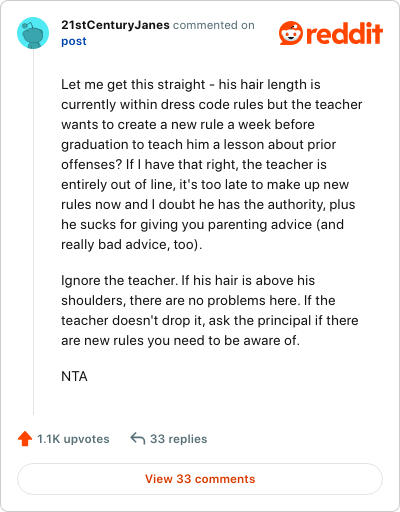
Task: Click the word "graduation" in the comment
Action: click(94, 145)
